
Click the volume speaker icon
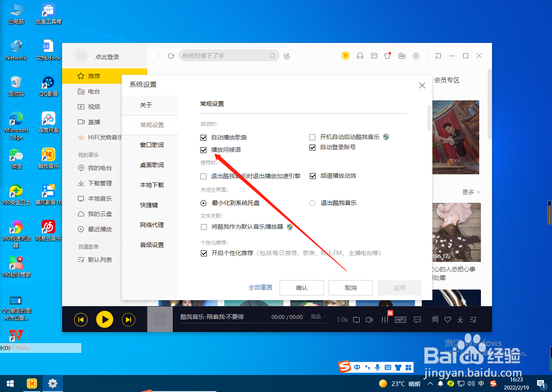pyautogui.click(x=370, y=319)
